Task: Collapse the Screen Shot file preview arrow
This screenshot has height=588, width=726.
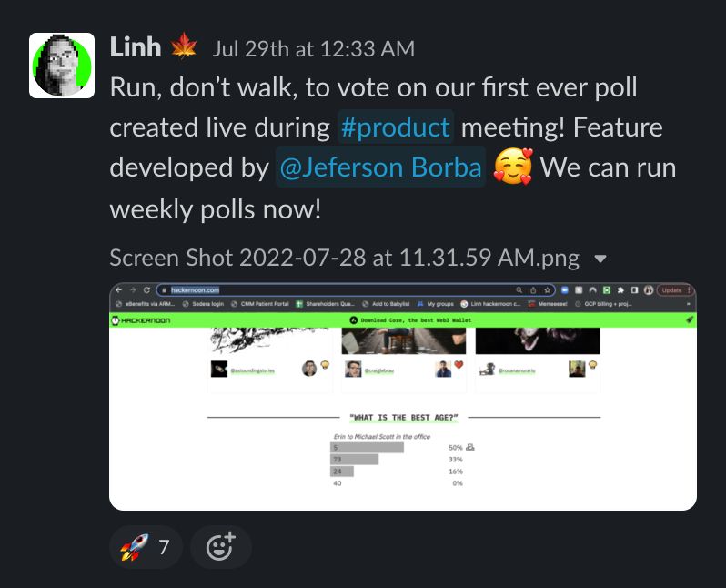Action: point(600,259)
